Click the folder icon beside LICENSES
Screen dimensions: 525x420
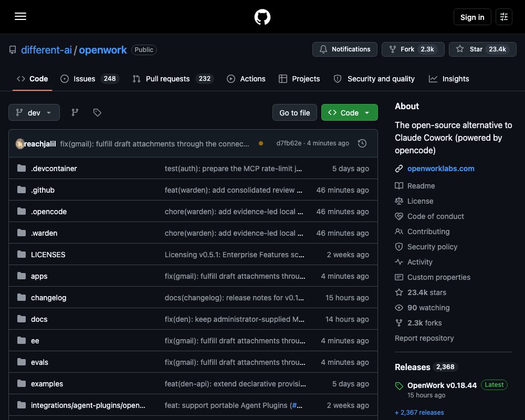click(x=22, y=254)
